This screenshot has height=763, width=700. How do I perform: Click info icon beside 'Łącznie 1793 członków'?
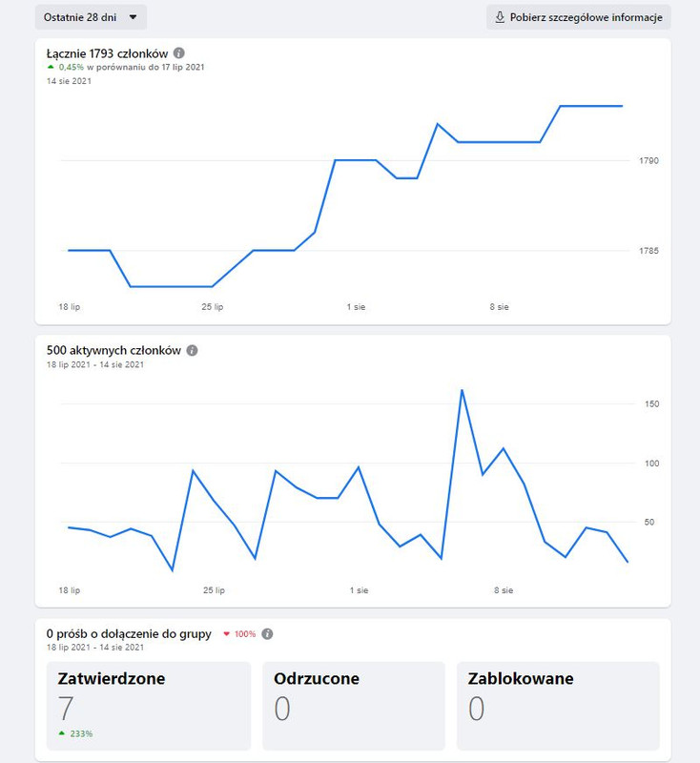click(179, 53)
